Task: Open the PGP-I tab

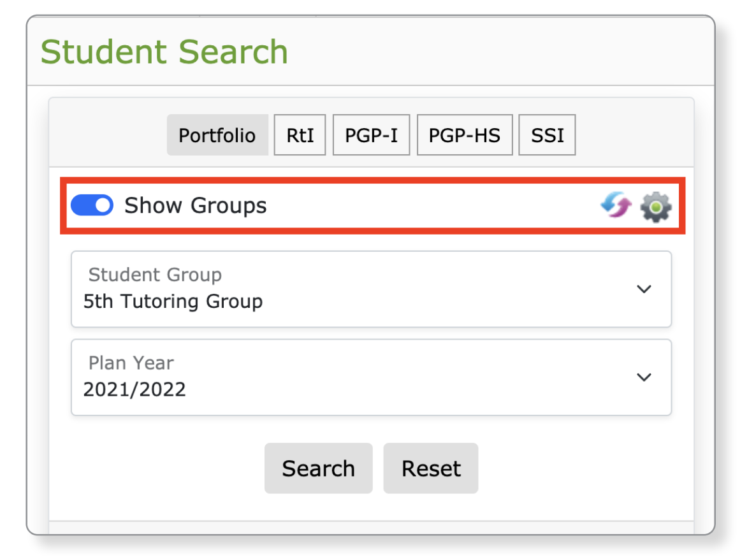Action: coord(372,135)
